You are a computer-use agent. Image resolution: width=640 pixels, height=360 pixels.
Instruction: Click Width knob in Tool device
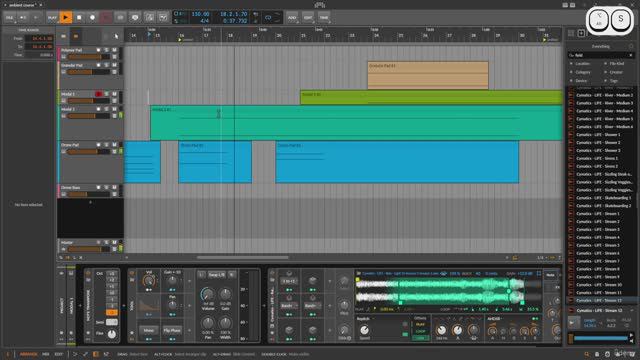tap(225, 323)
